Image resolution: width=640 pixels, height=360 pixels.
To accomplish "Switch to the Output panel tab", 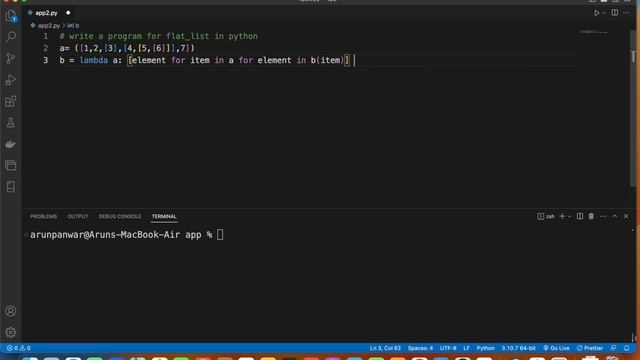I will point(78,216).
